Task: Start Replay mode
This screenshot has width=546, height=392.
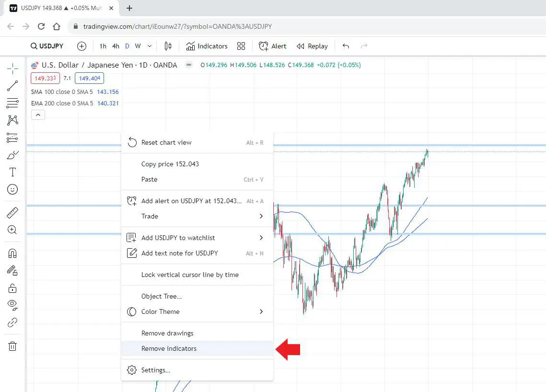Action: coord(312,46)
